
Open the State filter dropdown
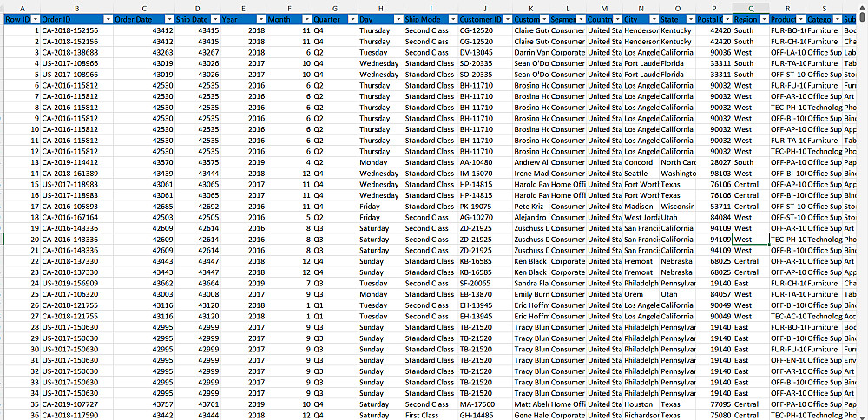click(x=690, y=19)
